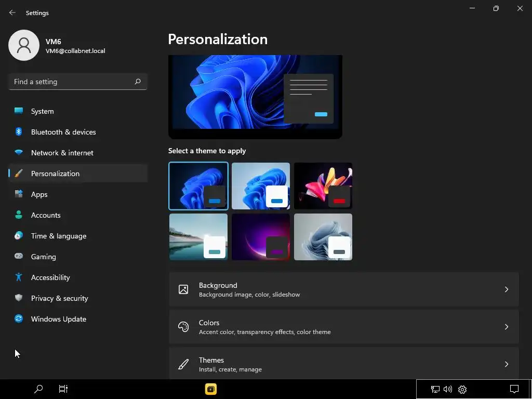Open Task View on the taskbar
Viewport: 532px width, 399px height.
(x=63, y=389)
